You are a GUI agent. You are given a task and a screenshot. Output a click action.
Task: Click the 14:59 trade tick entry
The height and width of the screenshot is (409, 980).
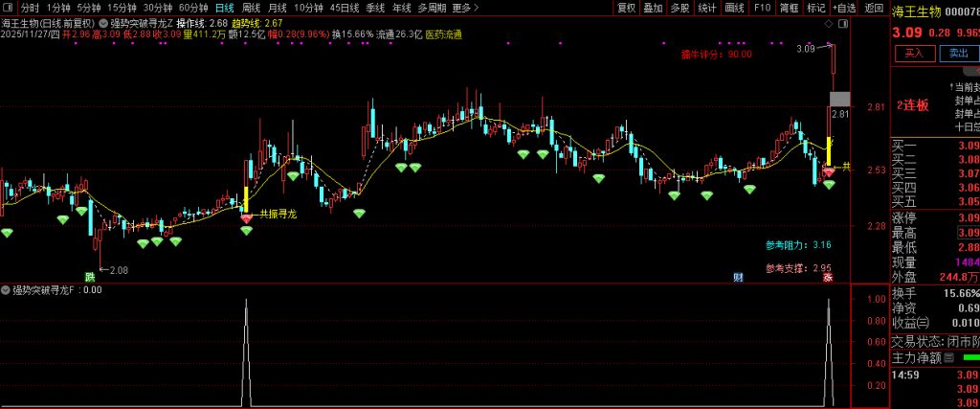935,375
